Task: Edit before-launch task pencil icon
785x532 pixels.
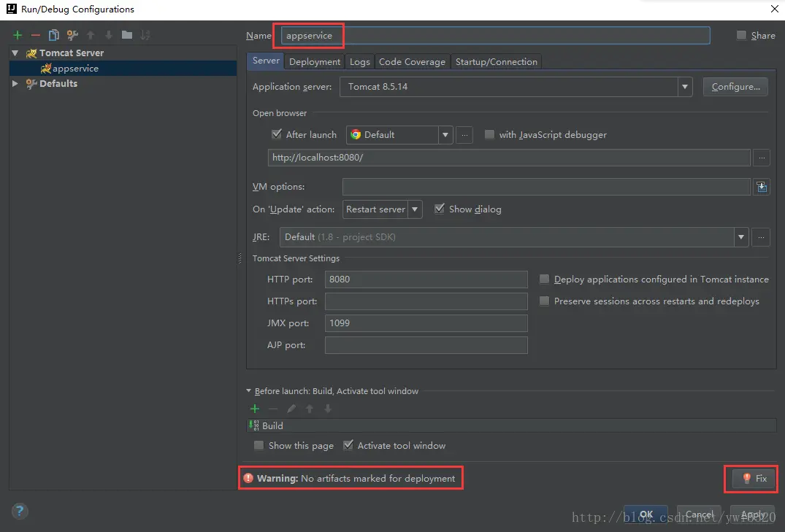Action: pyautogui.click(x=291, y=409)
